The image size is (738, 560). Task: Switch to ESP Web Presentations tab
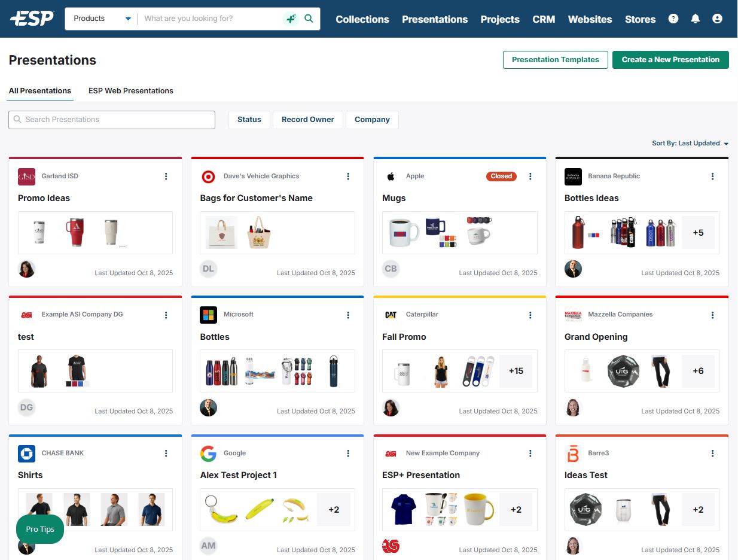coord(131,91)
